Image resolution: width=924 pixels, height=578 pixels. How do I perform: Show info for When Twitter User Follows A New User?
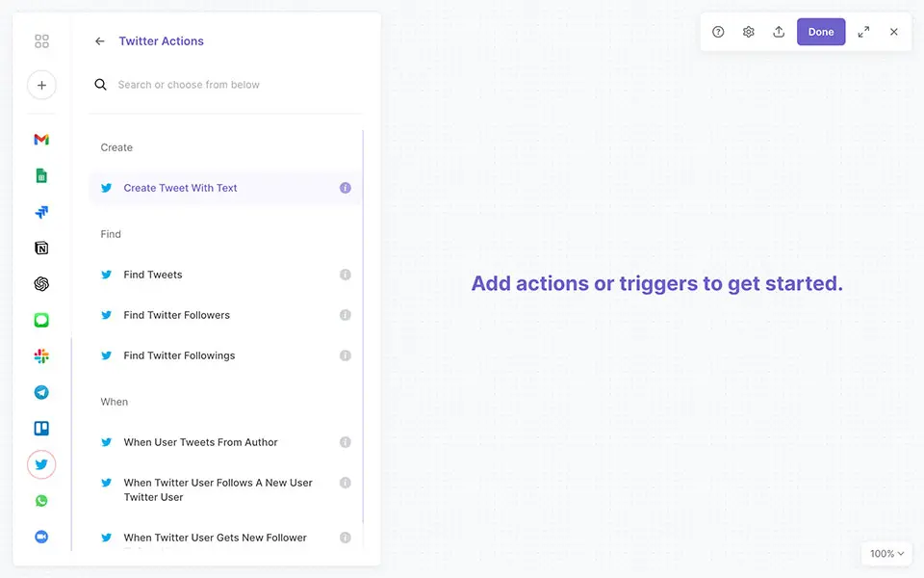346,483
